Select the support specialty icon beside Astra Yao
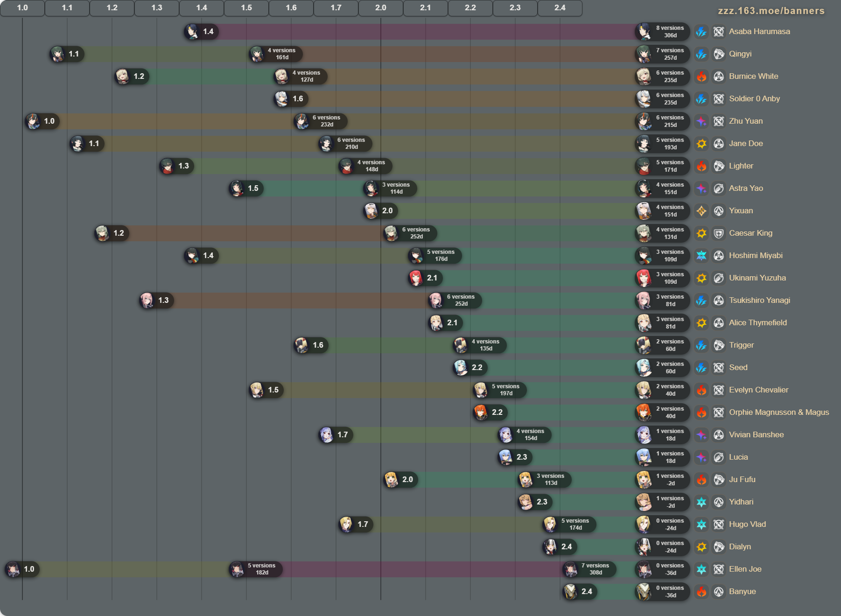 [x=719, y=189]
